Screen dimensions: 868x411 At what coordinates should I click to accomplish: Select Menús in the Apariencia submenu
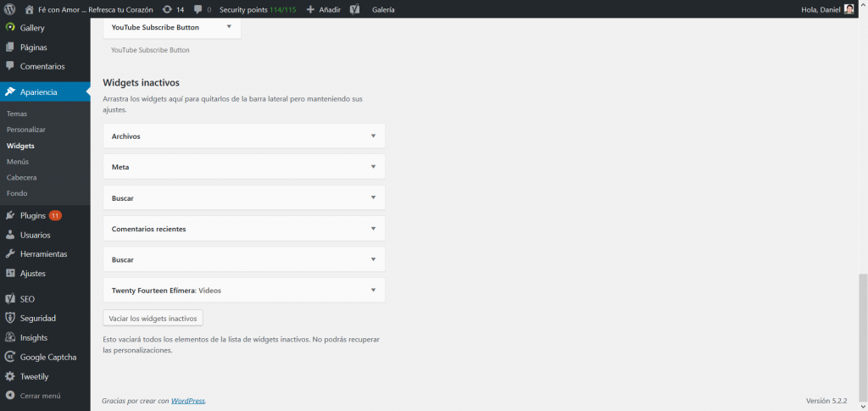click(18, 161)
